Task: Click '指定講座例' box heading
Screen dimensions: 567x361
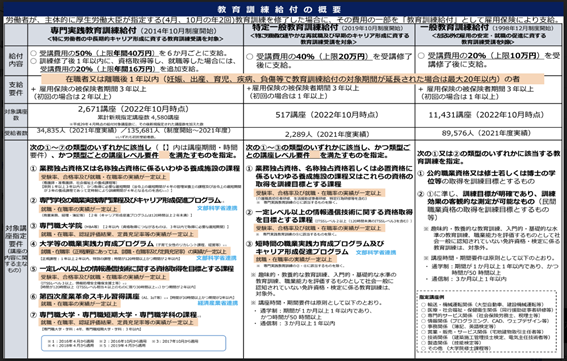Action: click(432, 297)
